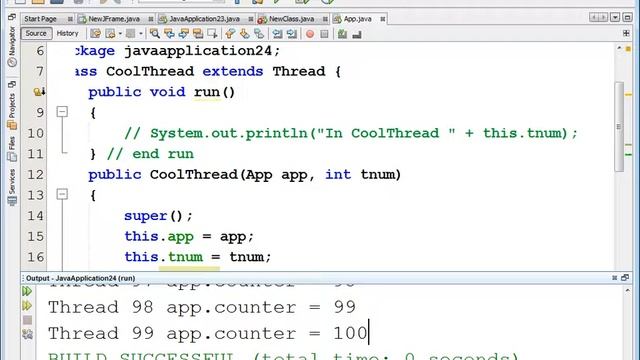Close the NewClass.java tab

point(325,19)
